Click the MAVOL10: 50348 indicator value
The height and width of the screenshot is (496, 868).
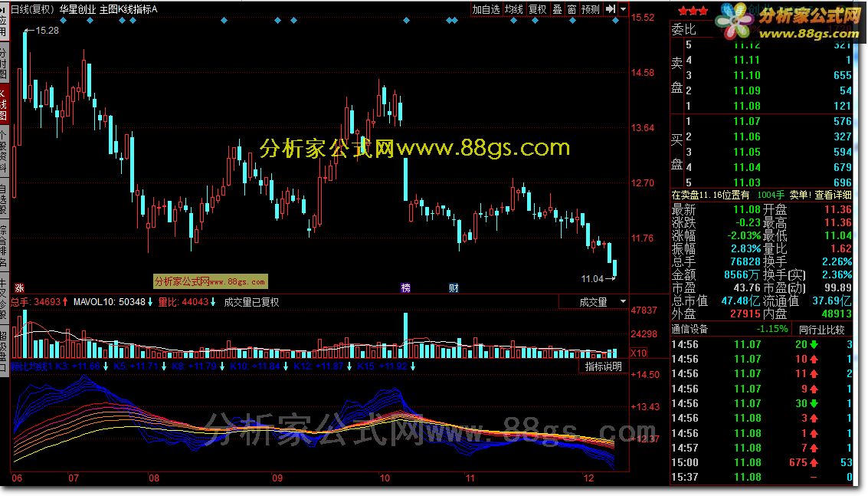[109, 302]
